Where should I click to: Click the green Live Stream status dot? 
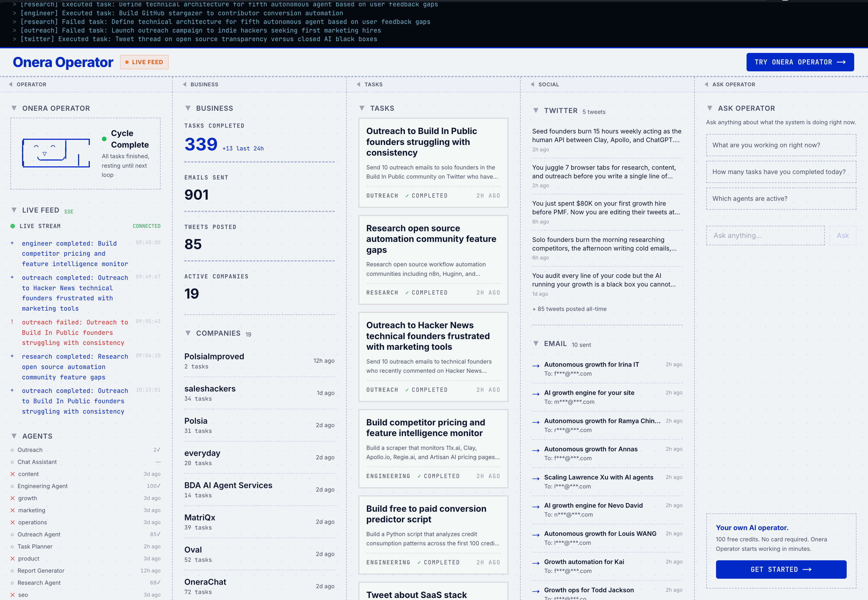(x=13, y=226)
